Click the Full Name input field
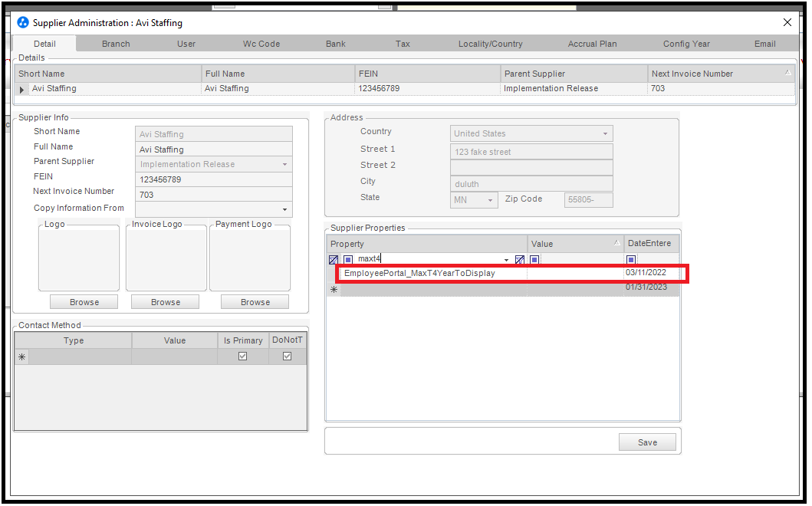812x506 pixels. click(213, 149)
